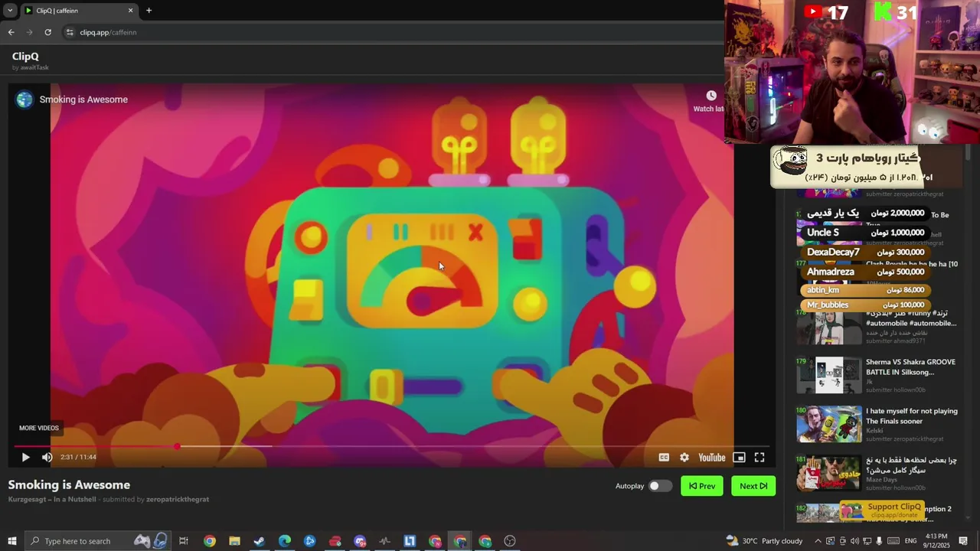The height and width of the screenshot is (551, 980).
Task: Play the Smoking is Awesome video
Action: coord(25,457)
